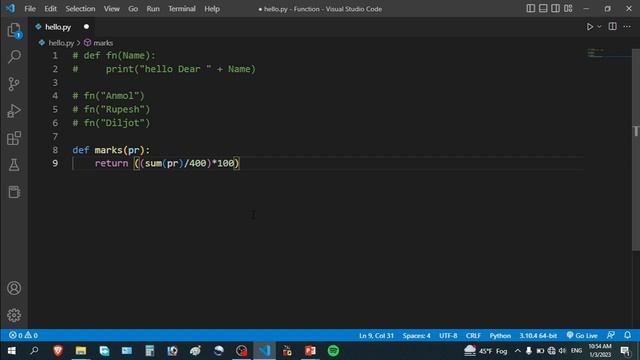This screenshot has height=360, width=640.
Task: Open notifications bell in status bar
Action: click(x=627, y=335)
